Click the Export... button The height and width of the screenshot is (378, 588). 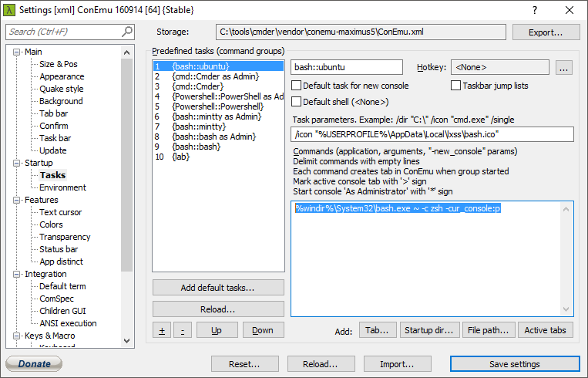(x=546, y=32)
